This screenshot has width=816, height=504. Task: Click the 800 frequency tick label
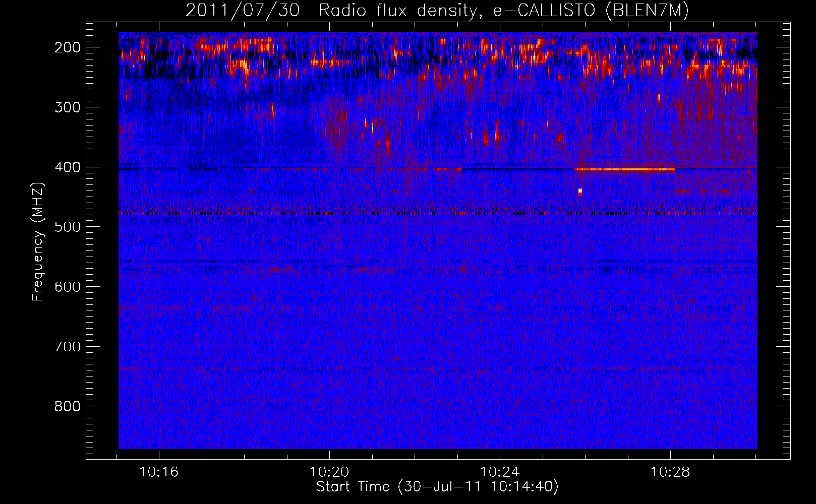tap(67, 406)
